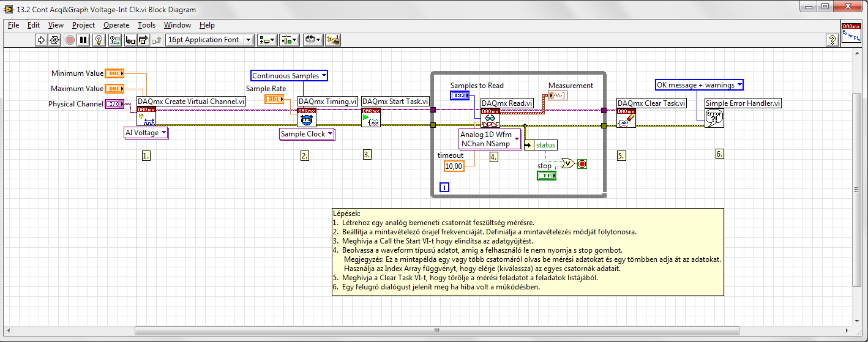Click the Run arrow button
This screenshot has height=342, width=868.
click(x=41, y=40)
